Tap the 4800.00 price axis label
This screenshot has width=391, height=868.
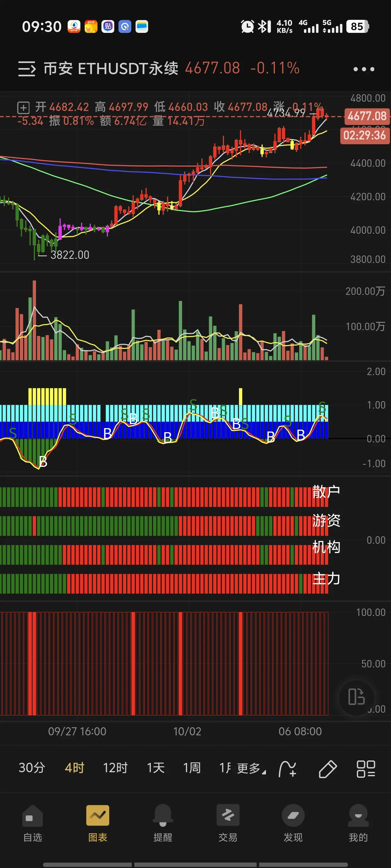[x=368, y=98]
